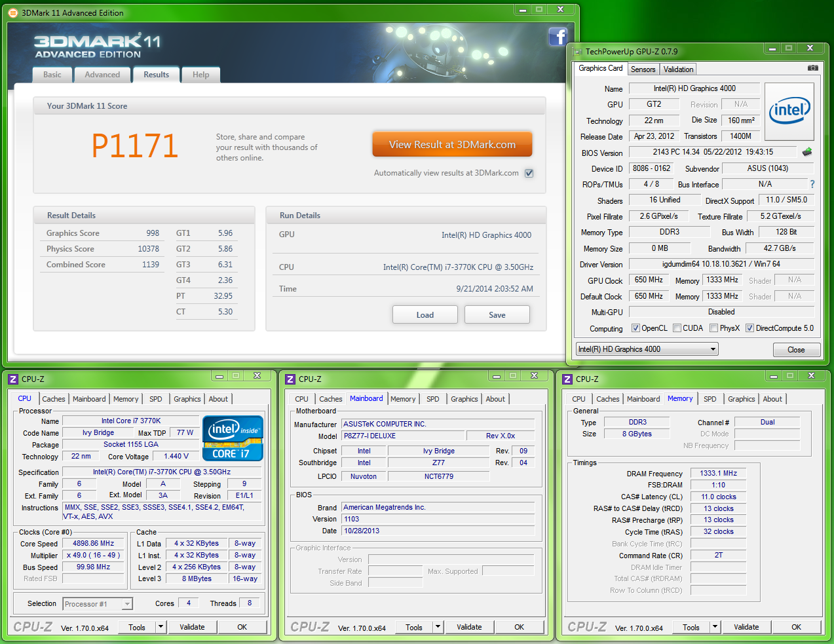Click the first CPU-Z window's Z icon

point(13,379)
